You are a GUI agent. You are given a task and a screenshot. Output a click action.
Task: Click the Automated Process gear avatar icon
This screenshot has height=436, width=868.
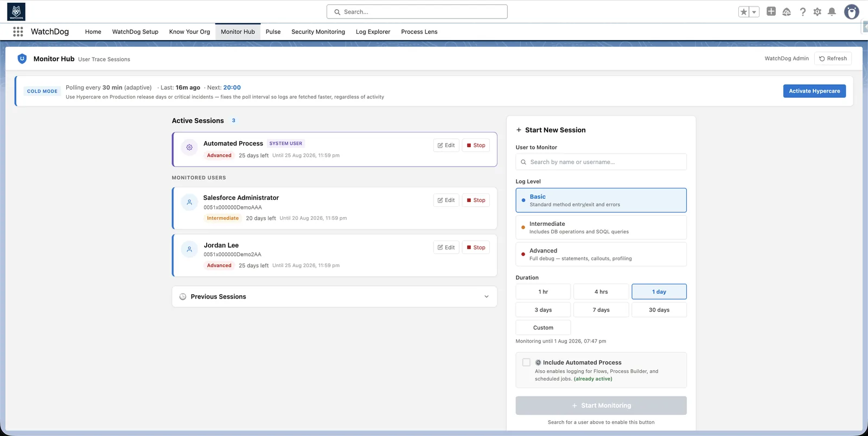coord(189,147)
